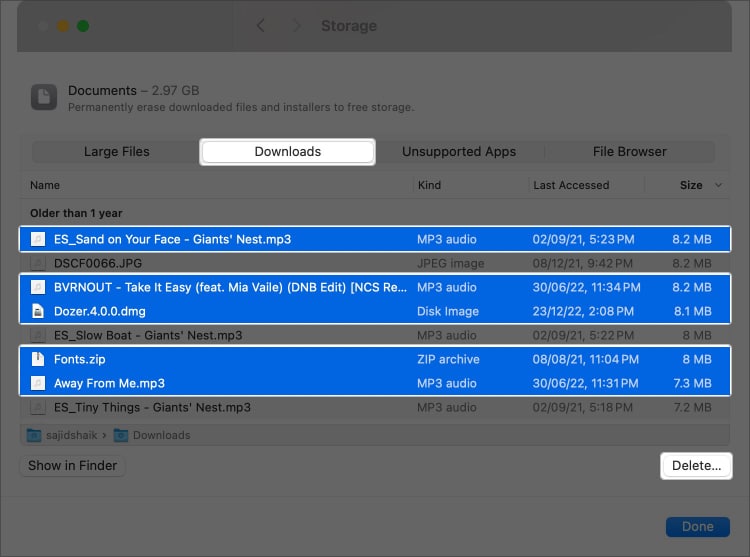The image size is (750, 557).
Task: Go back with the left chevron
Action: click(x=261, y=25)
